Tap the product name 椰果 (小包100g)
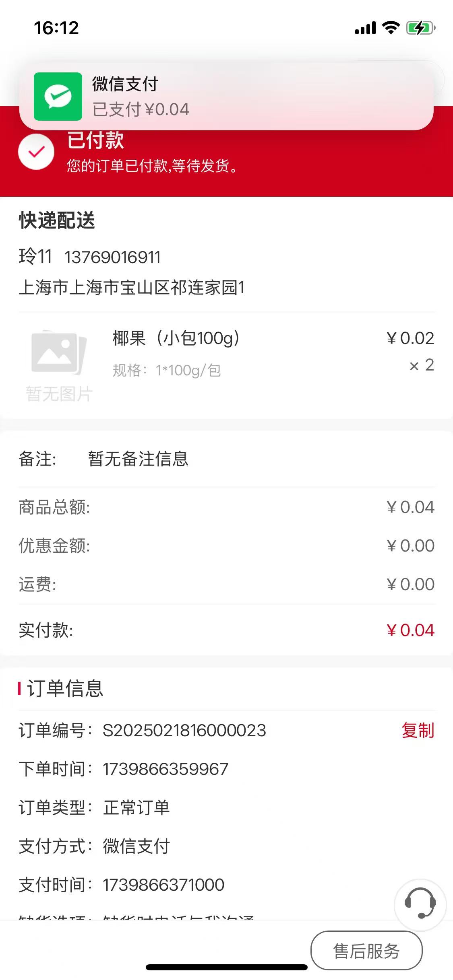453x980 pixels. pyautogui.click(x=176, y=338)
